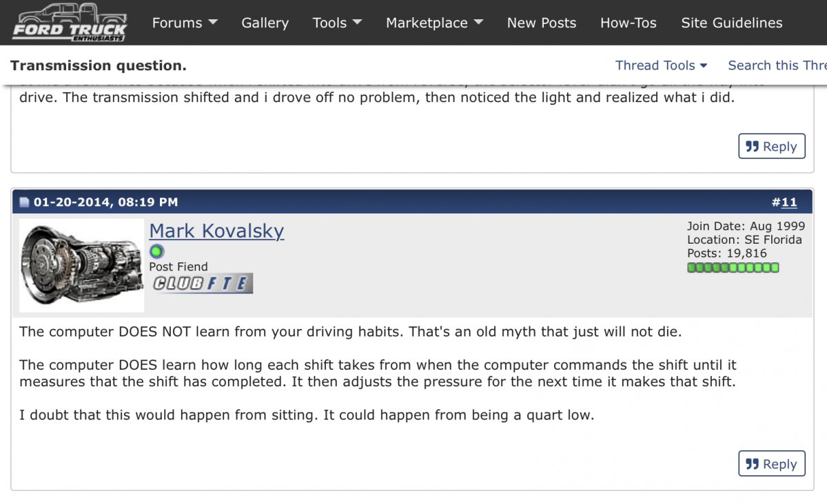This screenshot has width=827, height=504.
Task: Click the Club FTE badge
Action: click(x=202, y=283)
